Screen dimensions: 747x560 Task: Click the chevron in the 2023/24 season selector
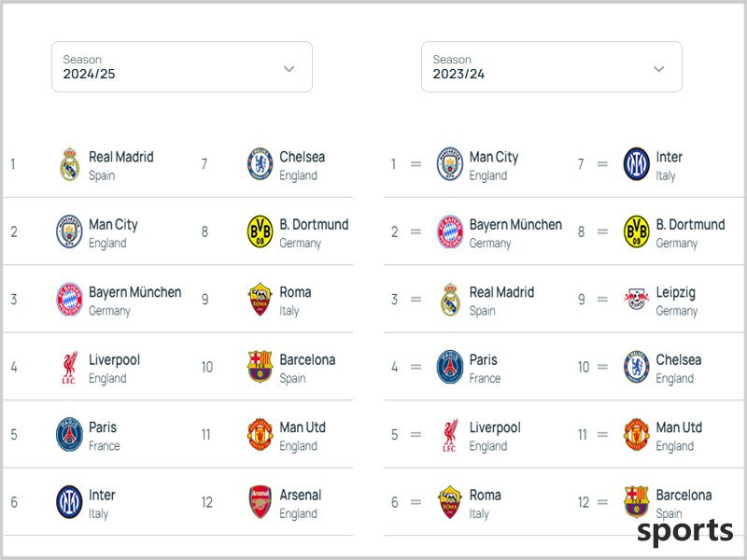tap(659, 68)
